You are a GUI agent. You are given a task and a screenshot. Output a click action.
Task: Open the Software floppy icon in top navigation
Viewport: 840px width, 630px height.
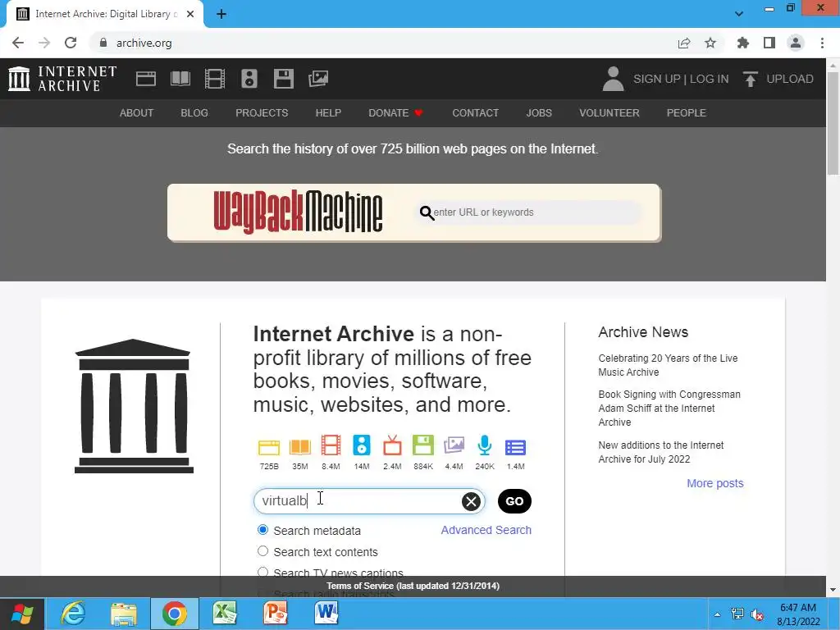click(x=283, y=79)
